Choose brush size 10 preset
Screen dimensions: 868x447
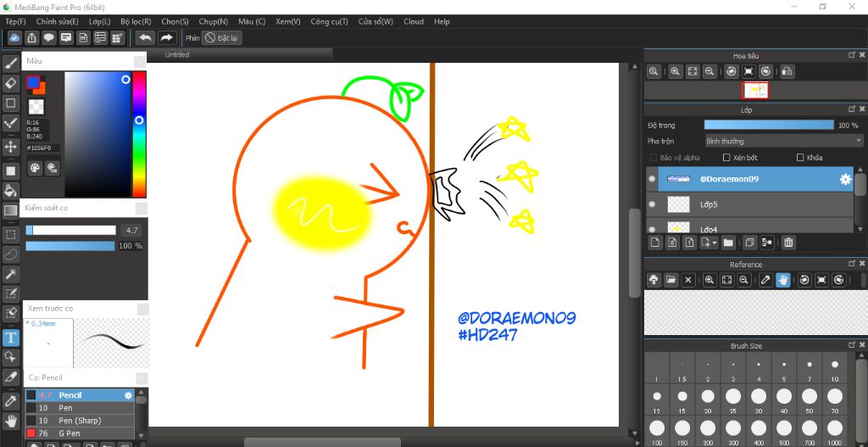click(834, 369)
